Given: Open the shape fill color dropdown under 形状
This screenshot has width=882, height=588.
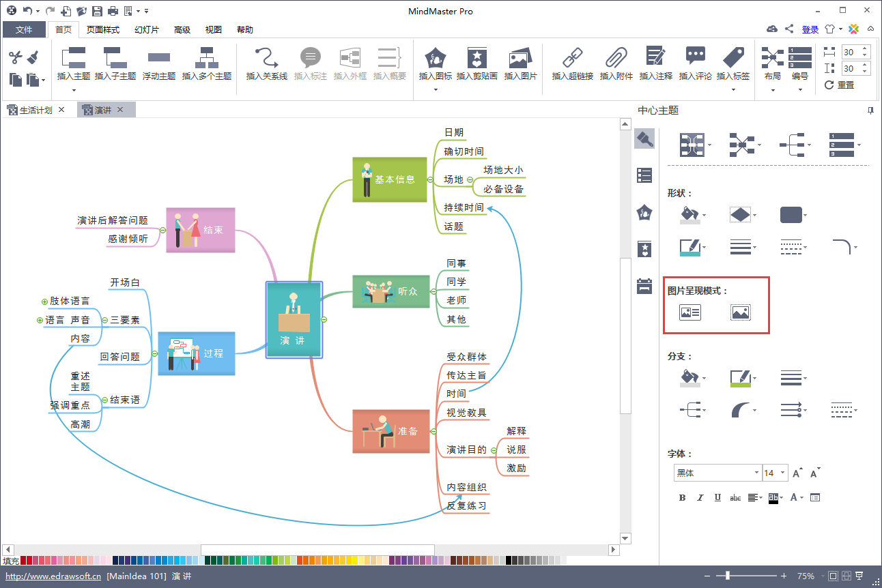Looking at the screenshot, I should pyautogui.click(x=704, y=216).
